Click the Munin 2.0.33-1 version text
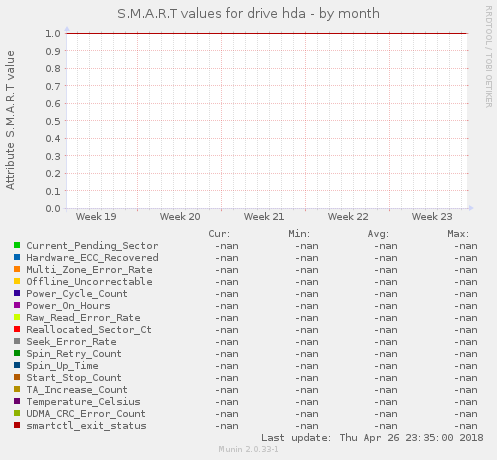This screenshot has height=460, width=497. pos(248,449)
